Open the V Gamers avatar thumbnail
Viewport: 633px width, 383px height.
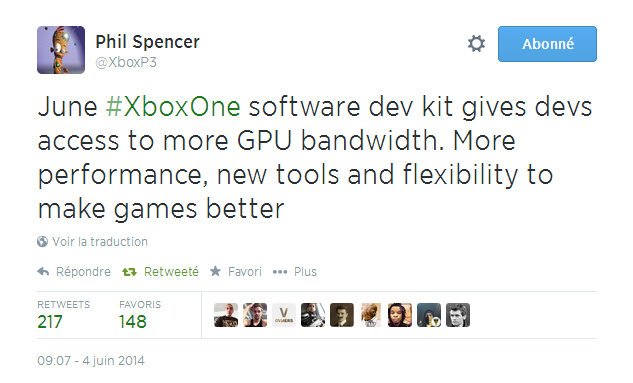tap(284, 315)
